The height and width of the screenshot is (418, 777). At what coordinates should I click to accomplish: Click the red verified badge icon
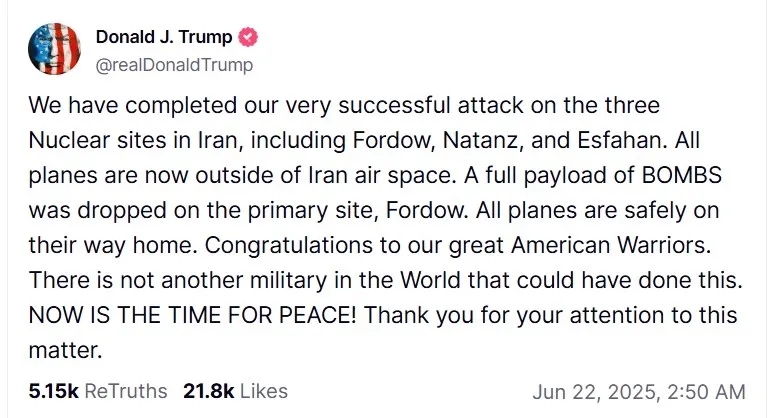coord(248,38)
